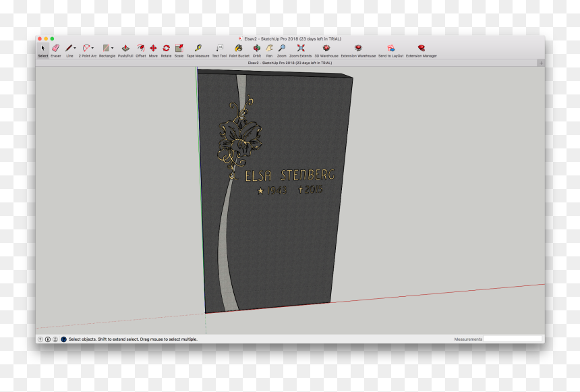
Task: Select the Move tool
Action: tap(153, 51)
